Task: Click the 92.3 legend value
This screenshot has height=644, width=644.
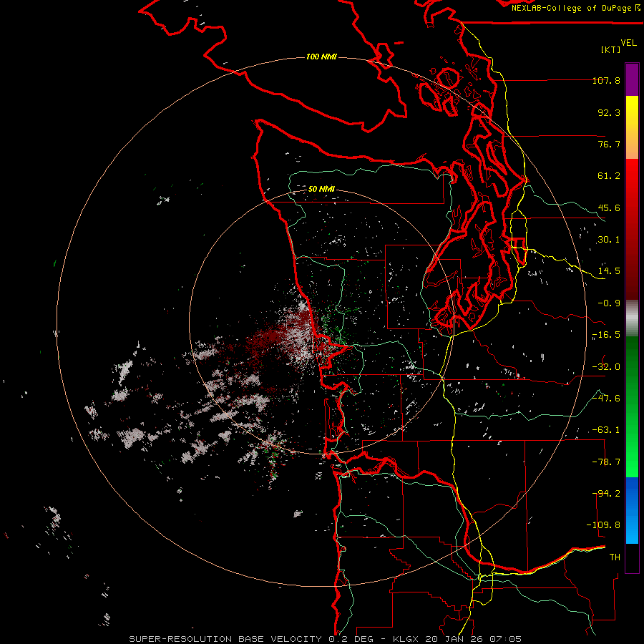Action: pos(609,112)
